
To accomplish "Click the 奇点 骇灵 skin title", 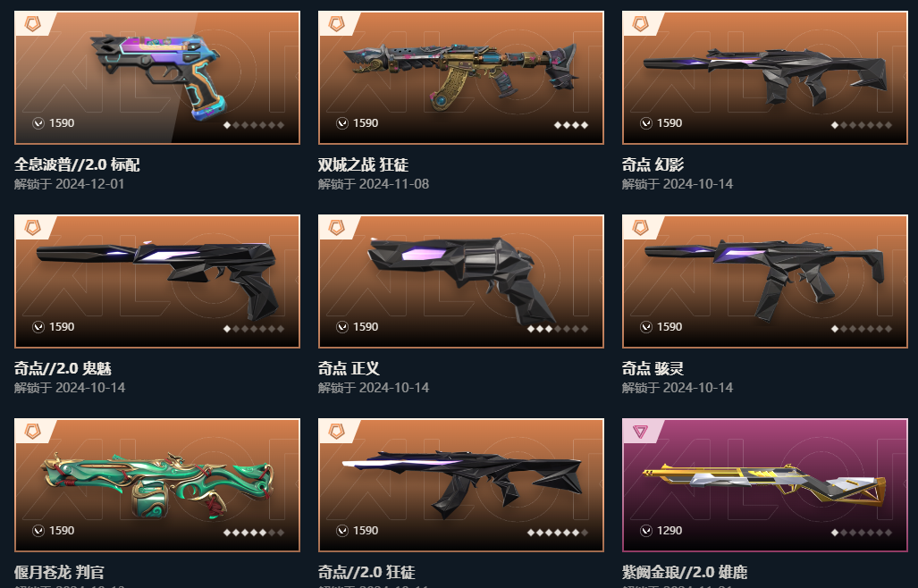I will coord(653,368).
